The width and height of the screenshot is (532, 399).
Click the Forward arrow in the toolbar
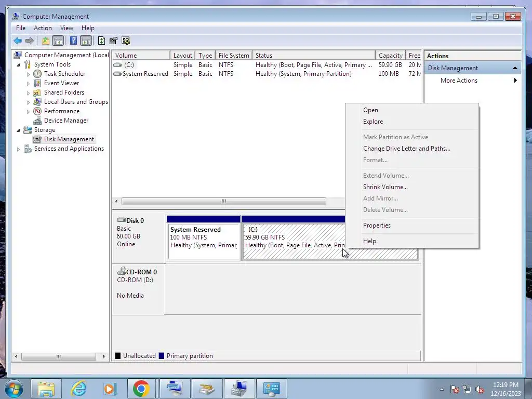[30, 41]
